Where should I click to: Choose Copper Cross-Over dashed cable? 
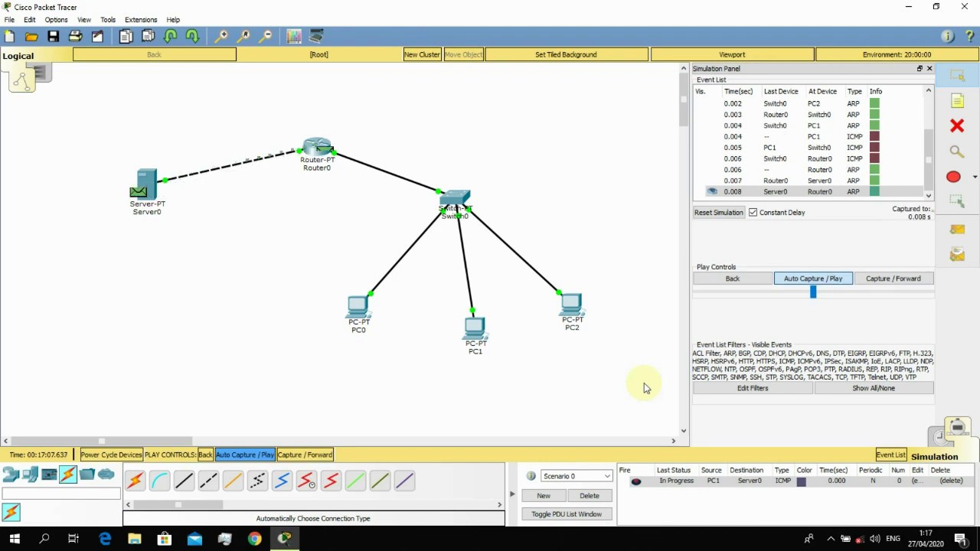(208, 481)
